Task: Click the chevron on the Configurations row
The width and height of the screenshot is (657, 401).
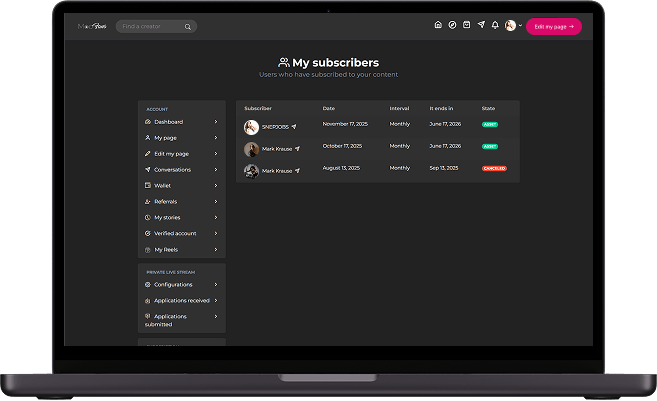Action: click(x=216, y=285)
